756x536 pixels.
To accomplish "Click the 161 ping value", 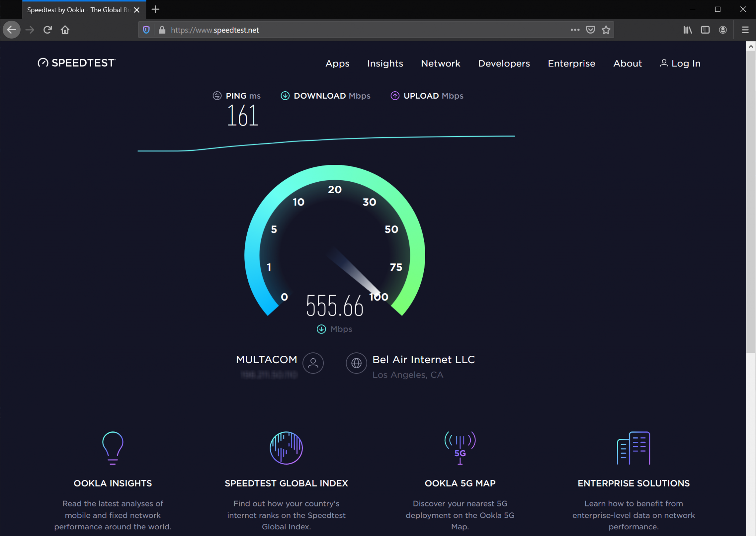I will pos(243,116).
